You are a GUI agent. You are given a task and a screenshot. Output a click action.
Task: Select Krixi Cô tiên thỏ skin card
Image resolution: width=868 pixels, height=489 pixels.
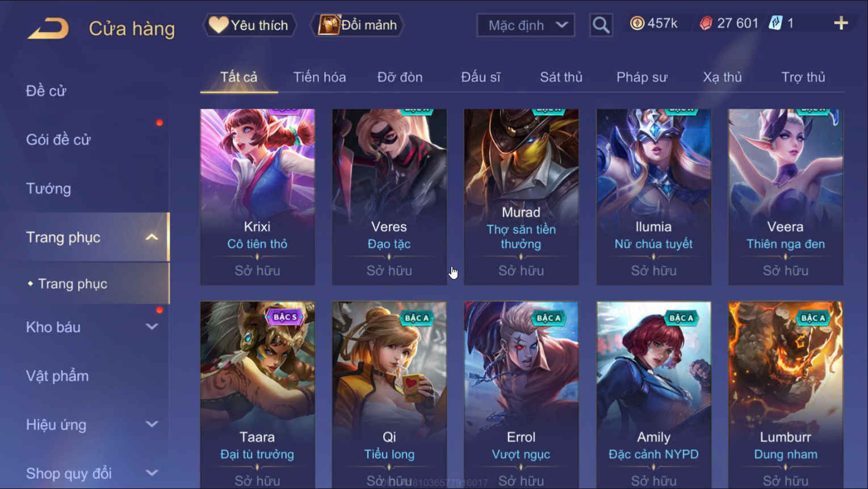257,197
